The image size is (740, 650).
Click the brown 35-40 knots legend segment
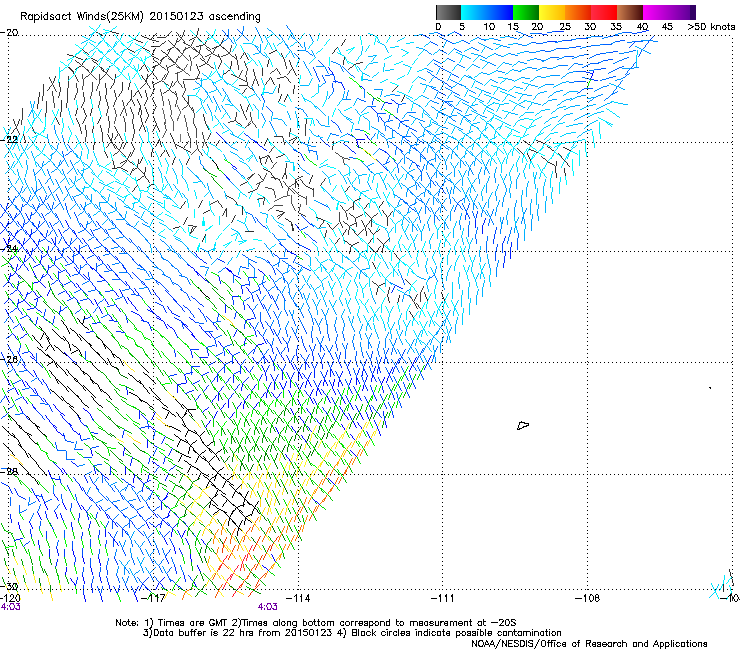[630, 12]
